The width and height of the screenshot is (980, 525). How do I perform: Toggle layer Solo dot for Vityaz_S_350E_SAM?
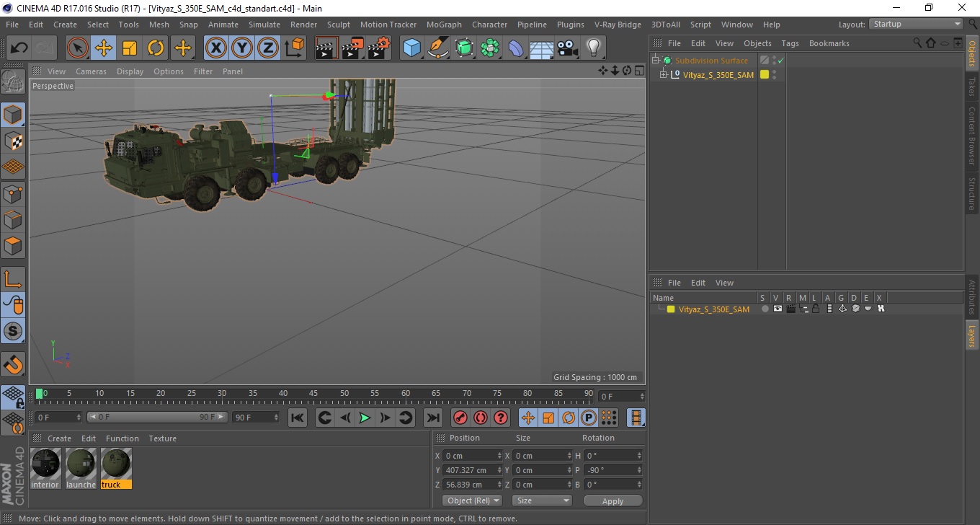point(765,309)
